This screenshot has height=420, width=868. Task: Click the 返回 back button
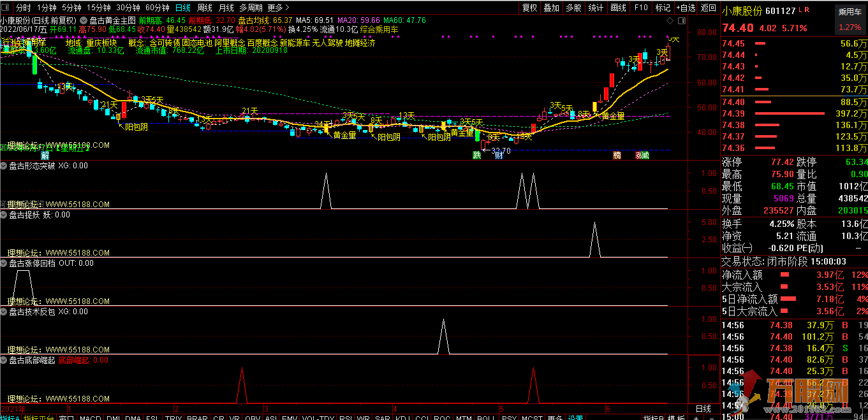[x=708, y=8]
